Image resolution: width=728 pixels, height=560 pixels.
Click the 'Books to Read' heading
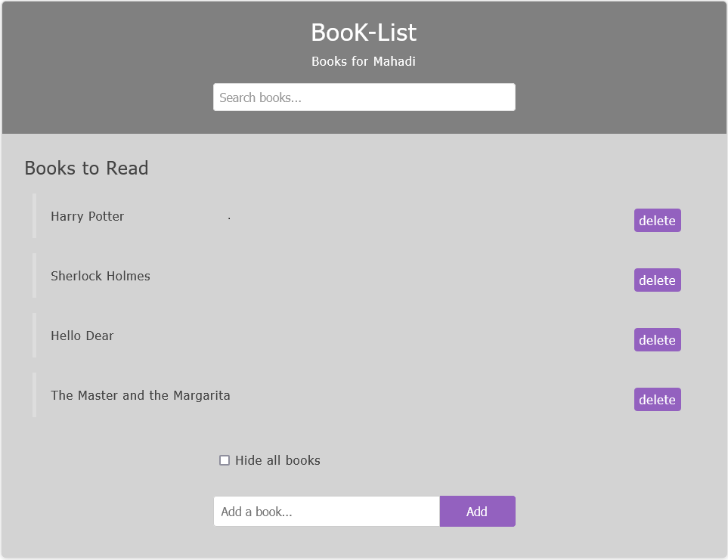point(87,168)
